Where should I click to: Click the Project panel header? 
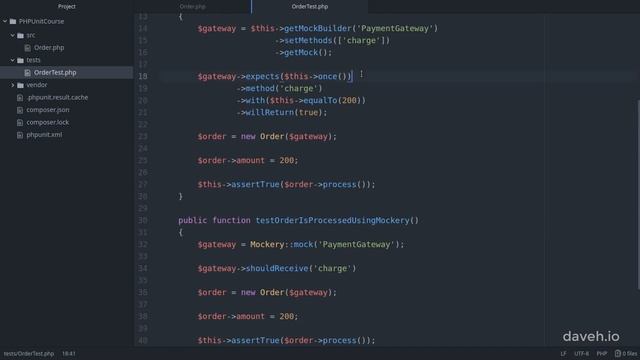(67, 7)
